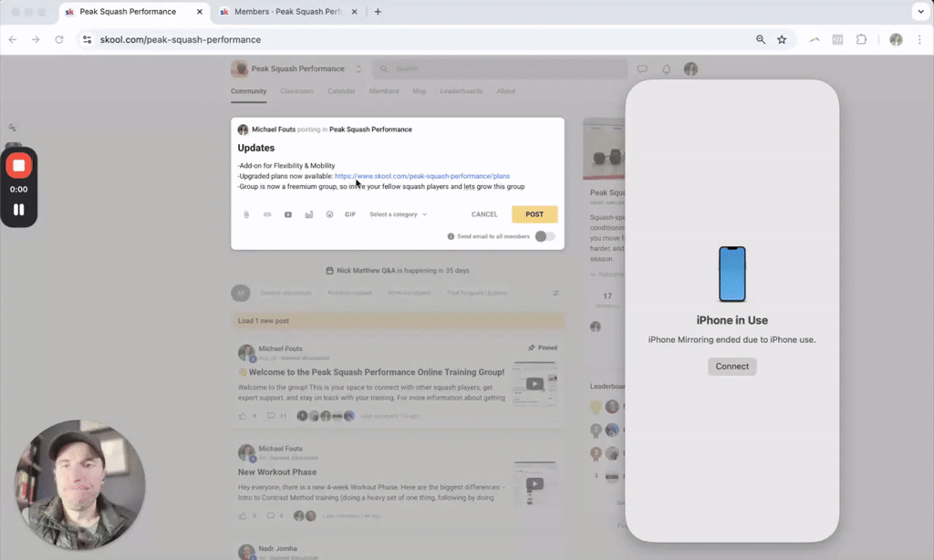Reload the current page
This screenshot has height=560, width=934.
[59, 40]
